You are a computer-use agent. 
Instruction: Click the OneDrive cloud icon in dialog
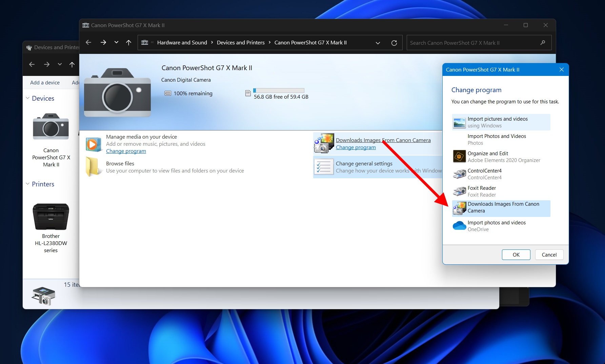coord(459,226)
